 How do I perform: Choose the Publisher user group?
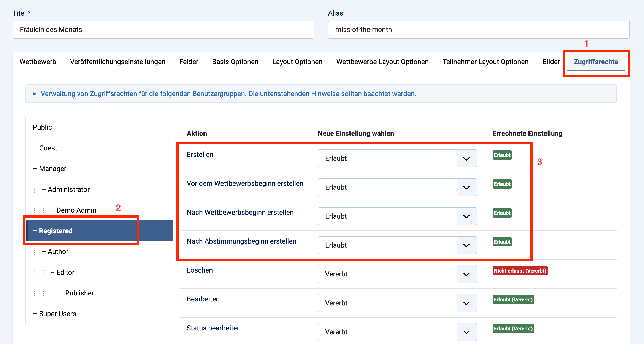(x=79, y=293)
